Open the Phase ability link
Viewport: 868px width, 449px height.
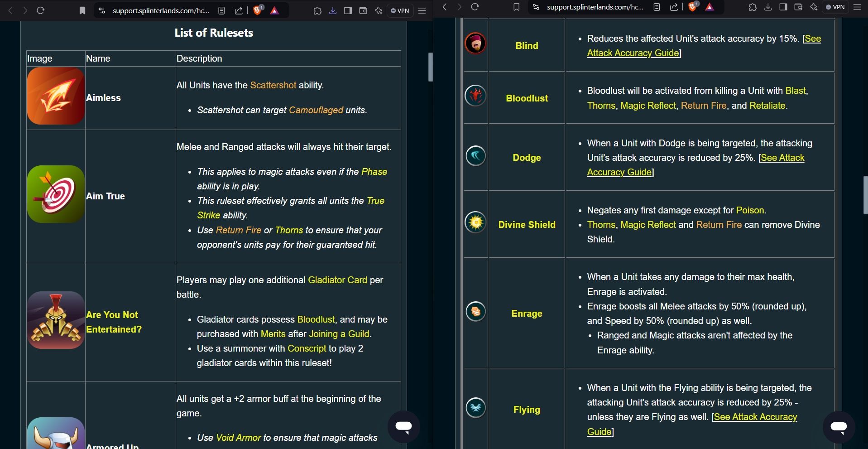[x=374, y=172]
